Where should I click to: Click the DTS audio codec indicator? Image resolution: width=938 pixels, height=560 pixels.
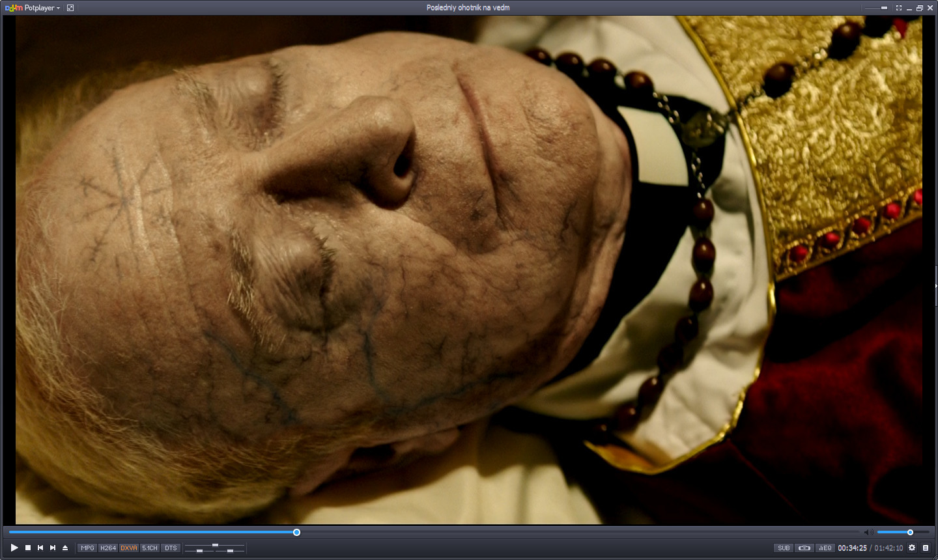tap(171, 548)
